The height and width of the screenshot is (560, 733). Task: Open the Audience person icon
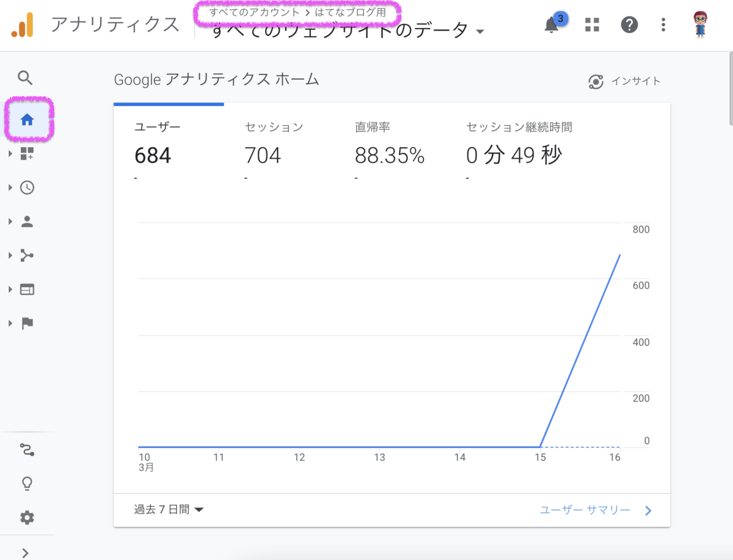[27, 222]
